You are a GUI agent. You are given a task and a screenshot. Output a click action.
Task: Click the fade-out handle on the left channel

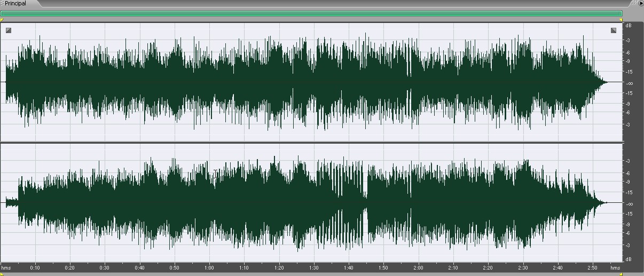(x=614, y=30)
